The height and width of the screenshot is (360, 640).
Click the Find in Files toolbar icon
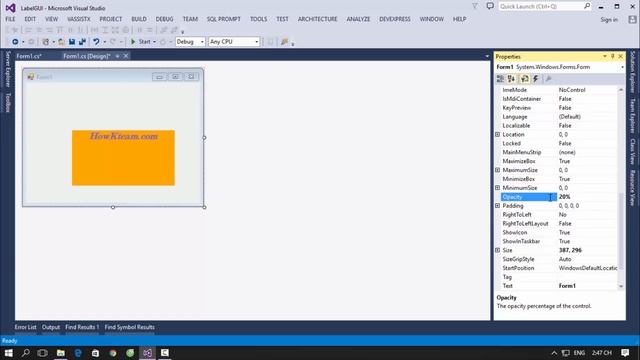pos(284,42)
